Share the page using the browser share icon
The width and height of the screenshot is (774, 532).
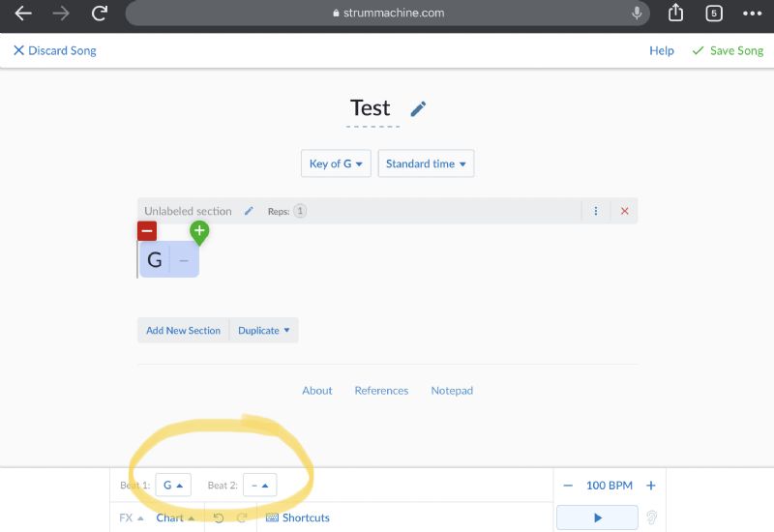pyautogui.click(x=675, y=13)
